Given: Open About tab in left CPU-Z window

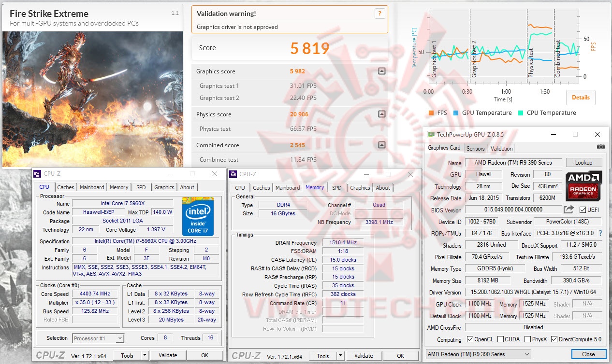Looking at the screenshot, I should click(187, 187).
